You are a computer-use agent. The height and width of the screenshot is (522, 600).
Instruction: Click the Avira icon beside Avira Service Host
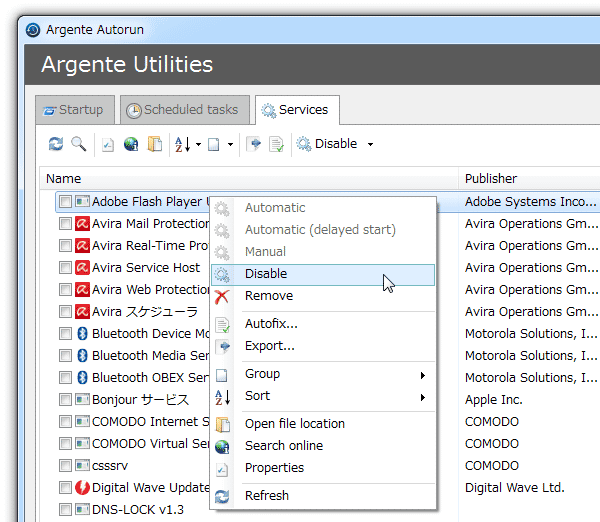click(82, 268)
